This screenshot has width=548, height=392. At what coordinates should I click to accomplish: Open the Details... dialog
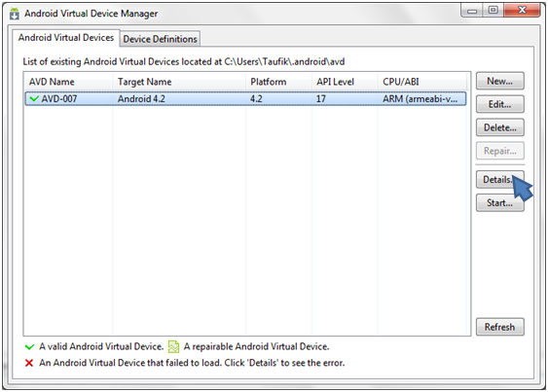click(x=499, y=180)
